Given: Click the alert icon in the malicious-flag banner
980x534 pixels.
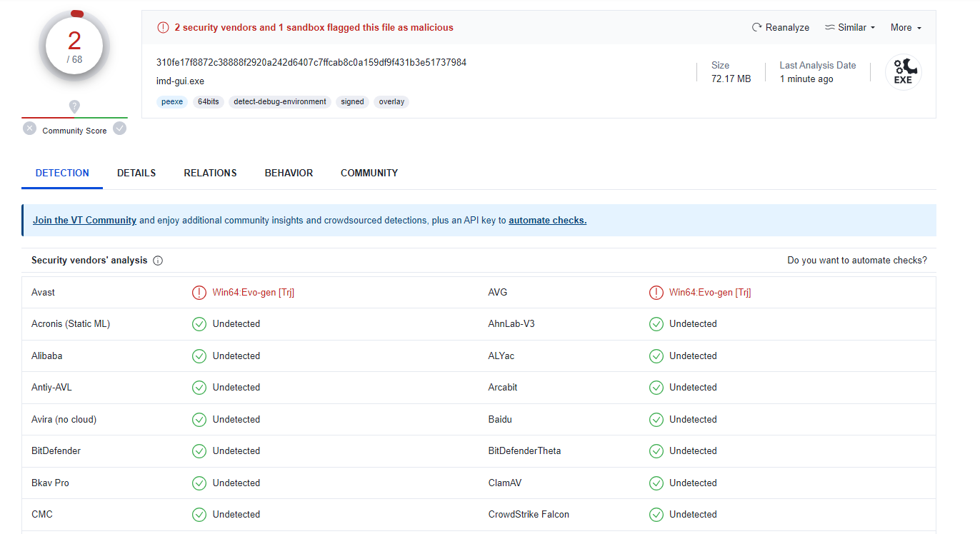Looking at the screenshot, I should pyautogui.click(x=164, y=28).
